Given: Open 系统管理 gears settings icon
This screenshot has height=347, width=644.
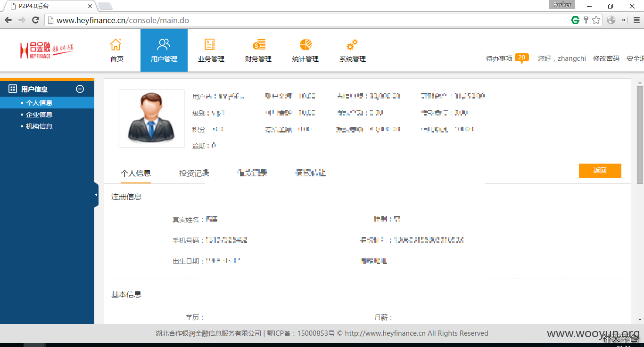Looking at the screenshot, I should pyautogui.click(x=352, y=45).
